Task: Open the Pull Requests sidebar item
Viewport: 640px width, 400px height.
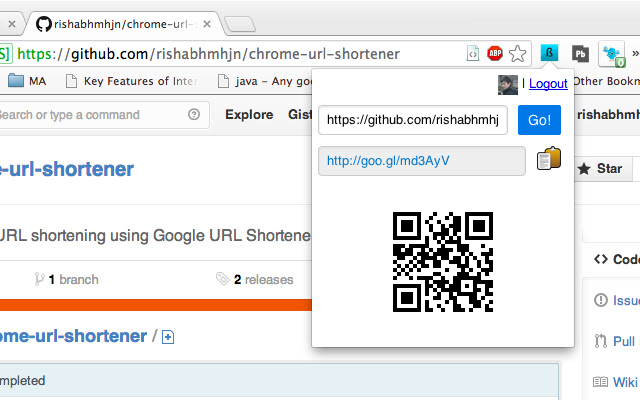Action: (616, 341)
